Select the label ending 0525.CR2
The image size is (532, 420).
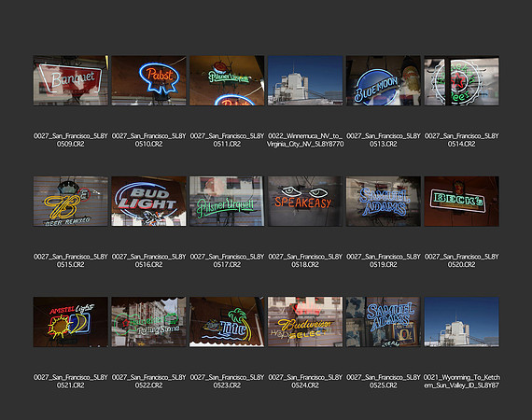(384, 382)
